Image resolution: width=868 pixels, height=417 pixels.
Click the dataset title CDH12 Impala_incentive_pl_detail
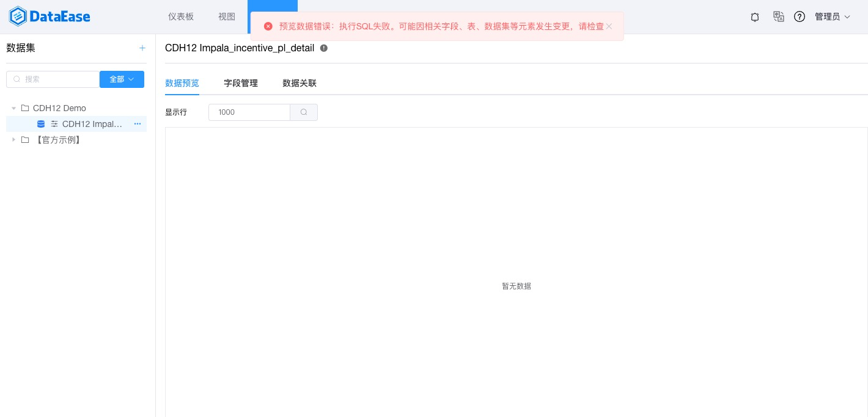tap(240, 48)
